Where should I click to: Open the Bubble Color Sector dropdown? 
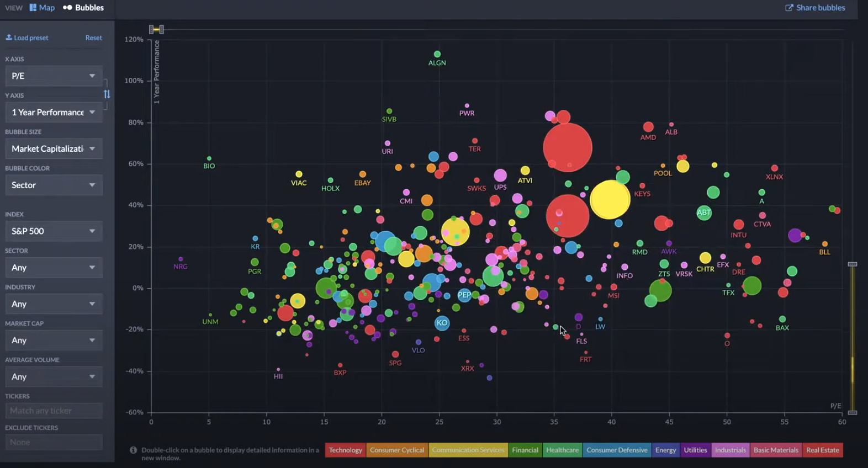[54, 185]
